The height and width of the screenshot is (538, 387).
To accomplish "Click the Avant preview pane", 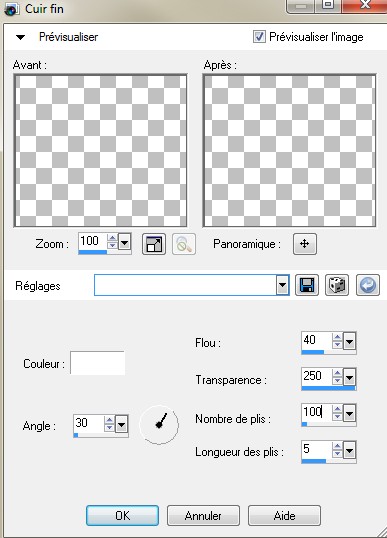I will point(101,150).
